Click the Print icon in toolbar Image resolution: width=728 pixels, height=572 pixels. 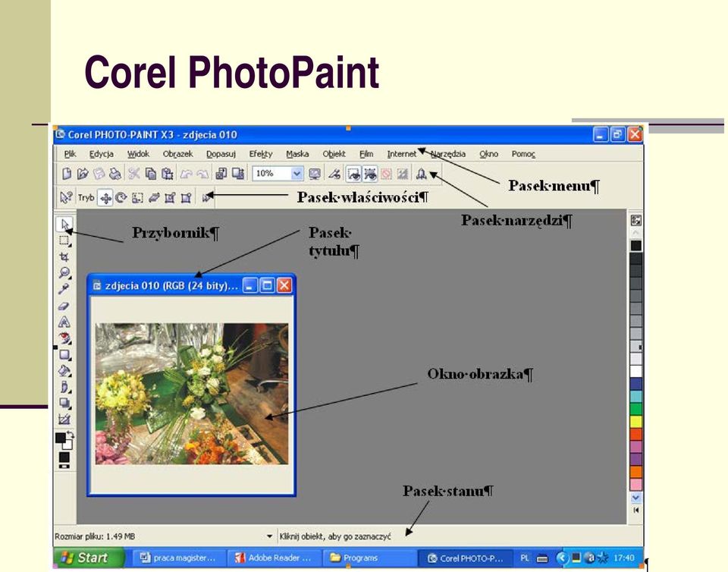(x=115, y=174)
